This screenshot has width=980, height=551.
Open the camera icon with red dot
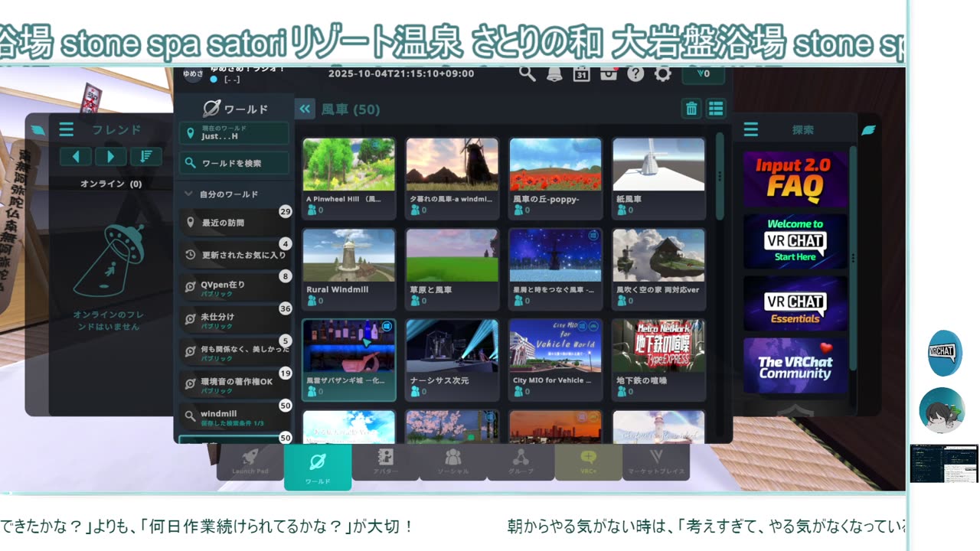pos(609,73)
